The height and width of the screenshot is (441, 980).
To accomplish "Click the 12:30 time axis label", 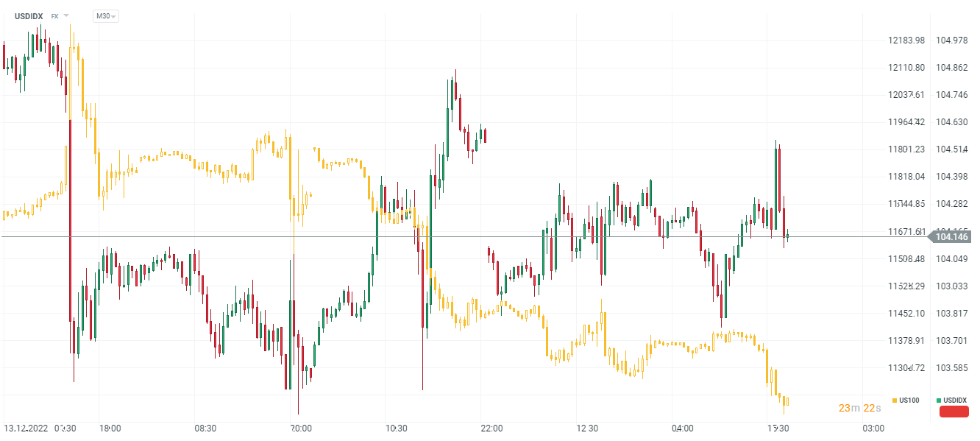I will (x=587, y=428).
